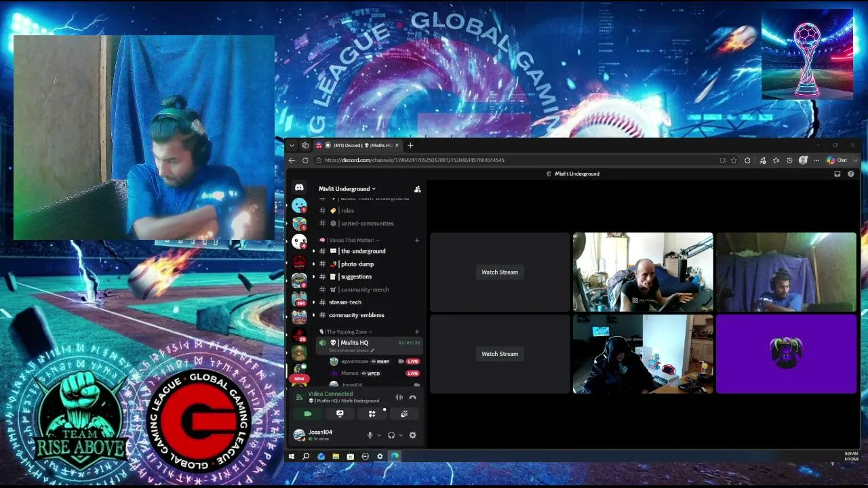
Task: Go back in the browser
Action: point(292,161)
